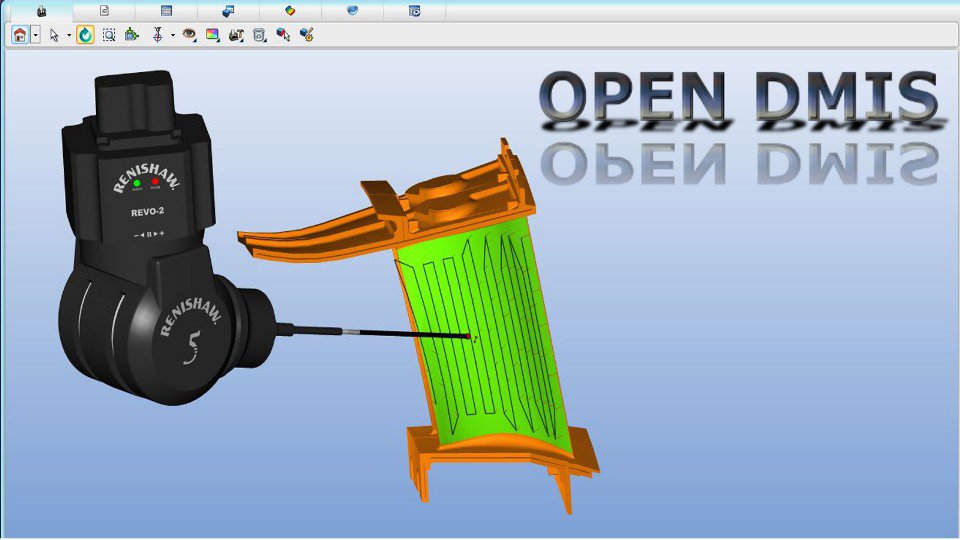Screen dimensions: 960x540
Task: Switch to the blue dome shape tab
Action: [x=352, y=11]
